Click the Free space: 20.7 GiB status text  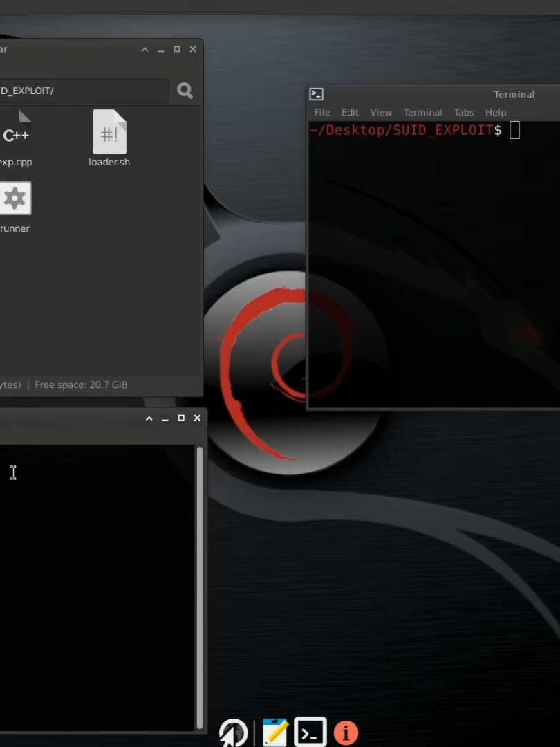82,385
